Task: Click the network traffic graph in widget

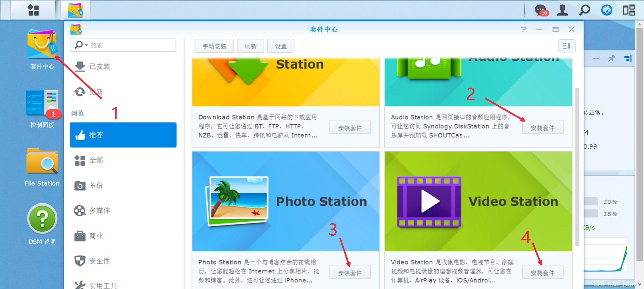Action: (605, 255)
